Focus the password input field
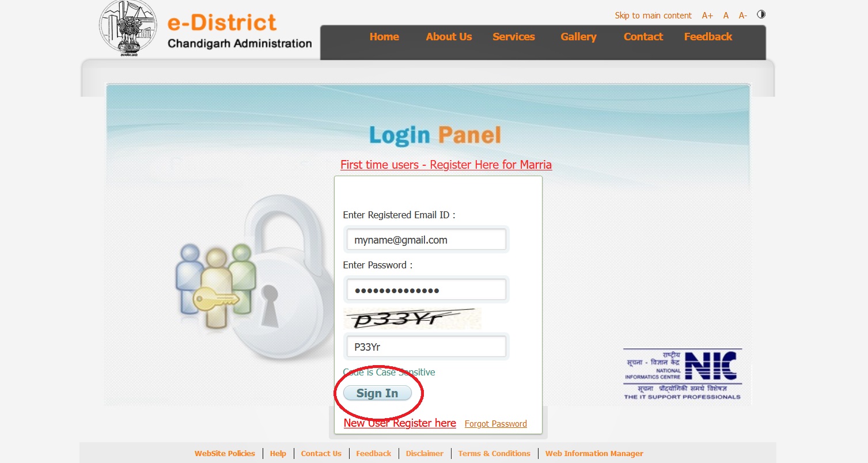 click(426, 290)
